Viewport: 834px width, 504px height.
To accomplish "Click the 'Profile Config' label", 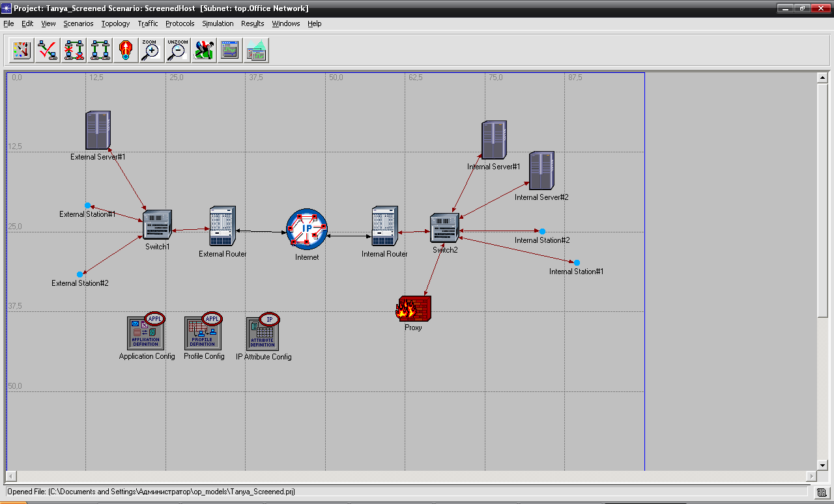I will click(x=204, y=356).
